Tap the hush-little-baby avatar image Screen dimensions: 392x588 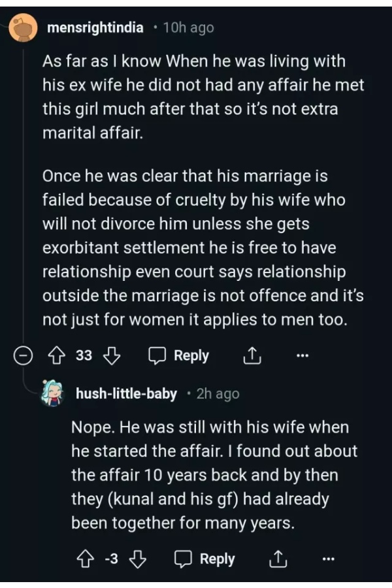point(52,393)
